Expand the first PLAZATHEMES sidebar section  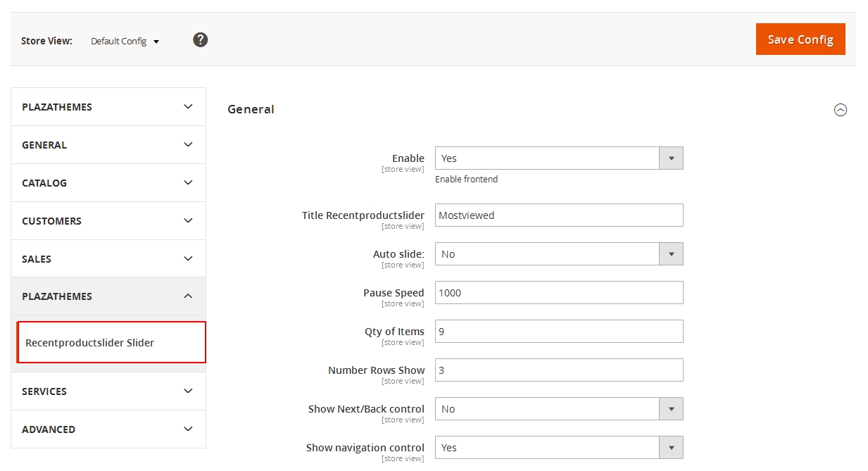click(x=108, y=107)
